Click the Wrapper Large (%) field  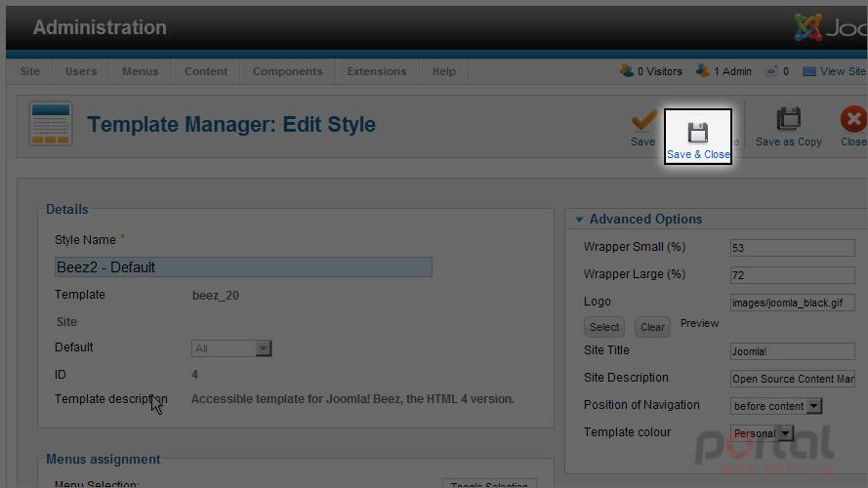pyautogui.click(x=793, y=275)
